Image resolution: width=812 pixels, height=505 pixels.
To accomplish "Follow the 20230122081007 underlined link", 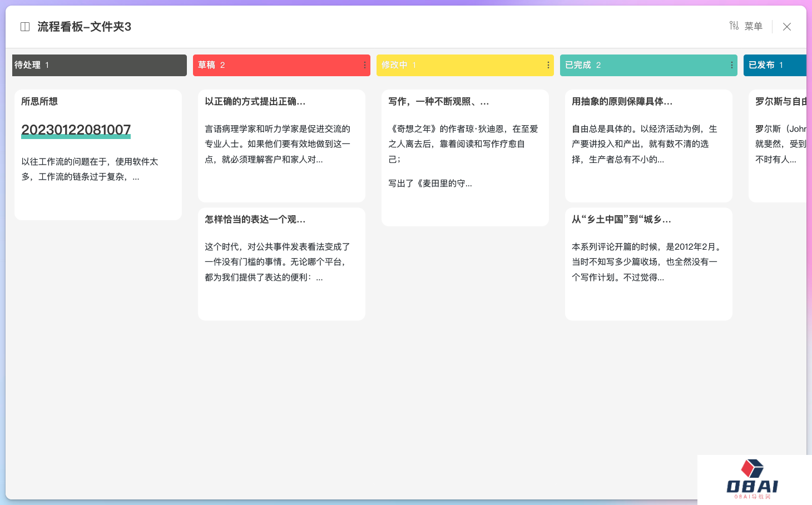I will 76,130.
